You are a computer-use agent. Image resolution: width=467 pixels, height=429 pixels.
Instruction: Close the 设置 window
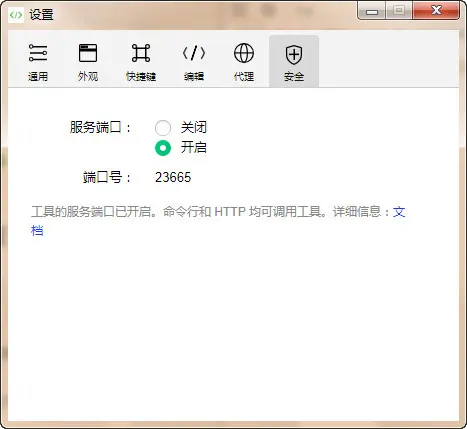coord(436,10)
